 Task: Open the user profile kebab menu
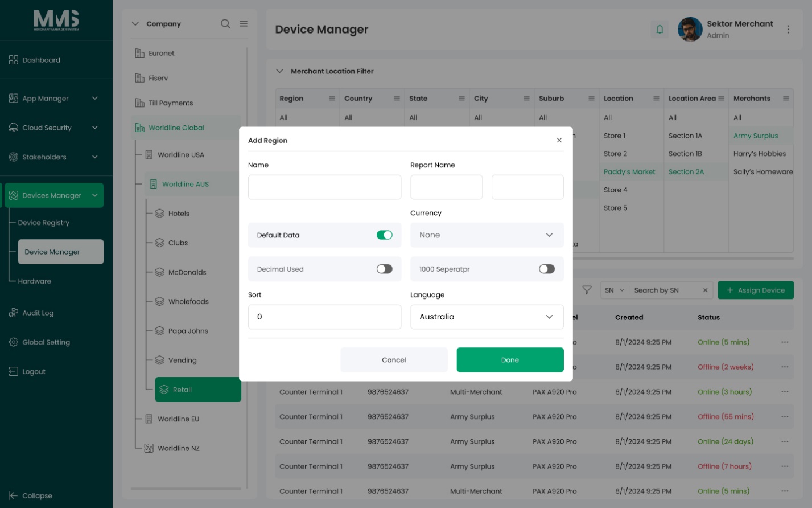788,29
